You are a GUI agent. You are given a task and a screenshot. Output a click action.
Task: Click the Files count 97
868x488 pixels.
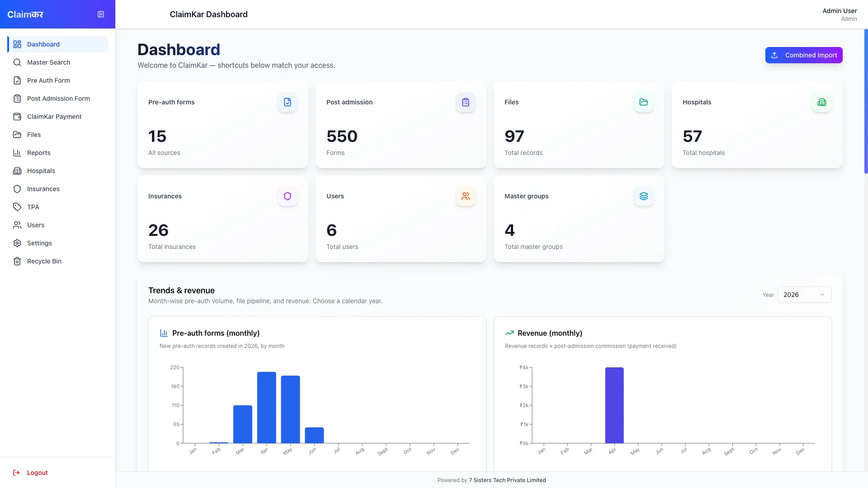coord(514,136)
